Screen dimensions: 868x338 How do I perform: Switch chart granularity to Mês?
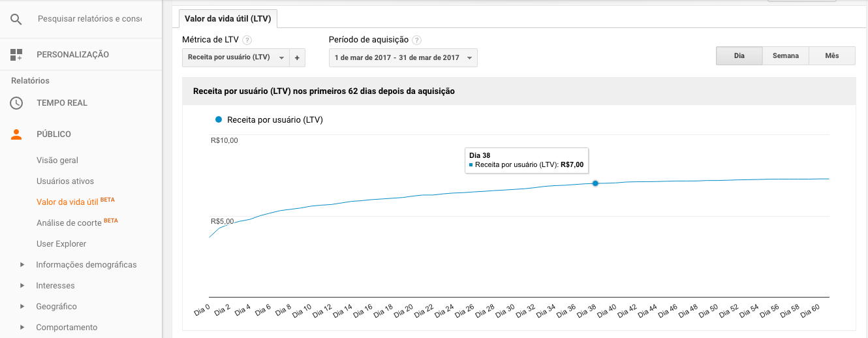pos(831,56)
